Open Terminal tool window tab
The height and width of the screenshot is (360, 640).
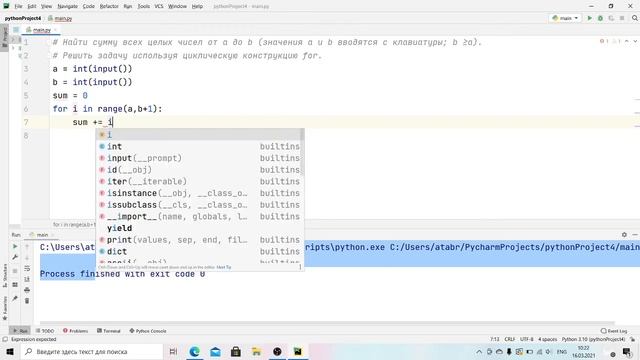coord(109,331)
